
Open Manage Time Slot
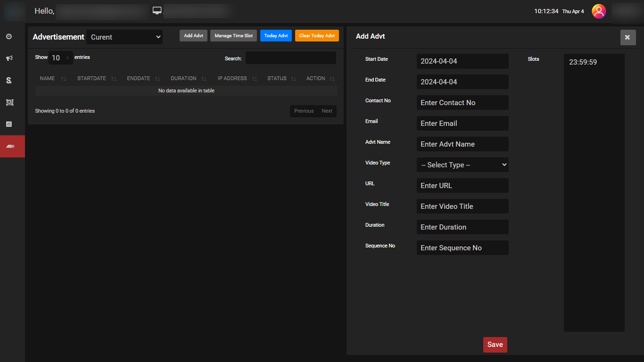[233, 36]
